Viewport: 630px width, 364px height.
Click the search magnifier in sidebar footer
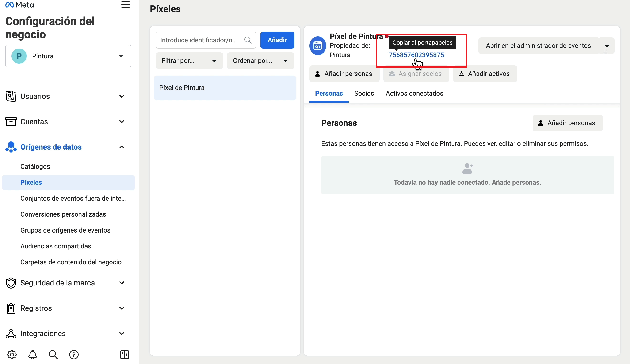[x=53, y=355]
